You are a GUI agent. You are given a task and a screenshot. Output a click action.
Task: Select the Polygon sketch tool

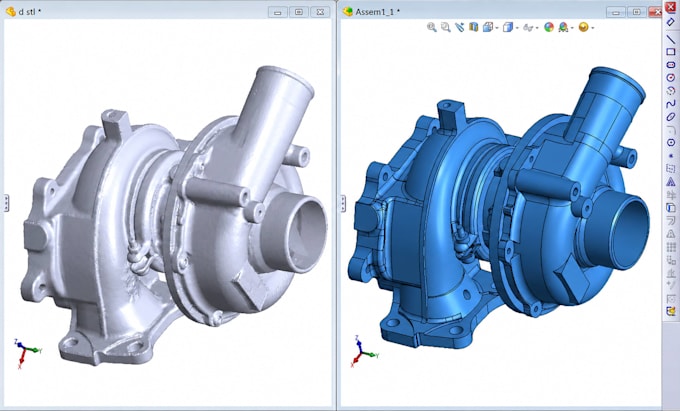[671, 143]
